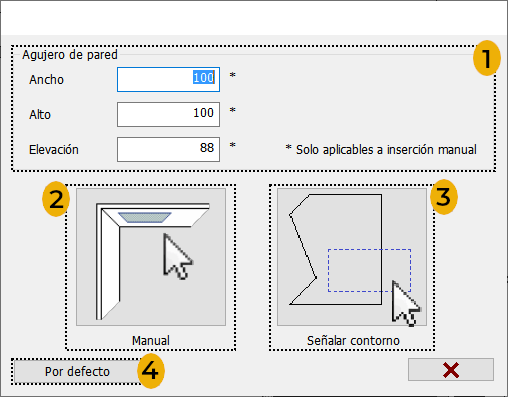Click the Señalar contorno caption text

(353, 341)
